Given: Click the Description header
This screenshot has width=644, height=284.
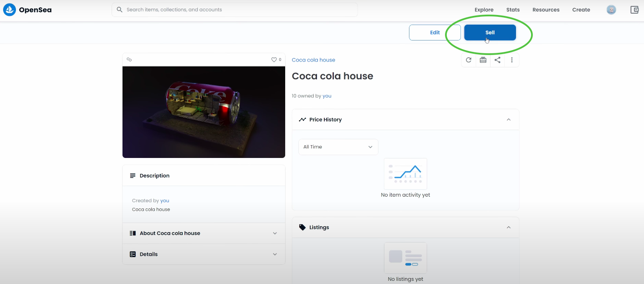Looking at the screenshot, I should 204,176.
